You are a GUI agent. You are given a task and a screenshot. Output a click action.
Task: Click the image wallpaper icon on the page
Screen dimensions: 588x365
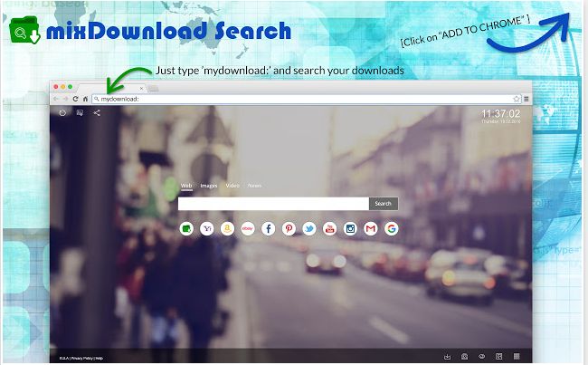(x=80, y=112)
